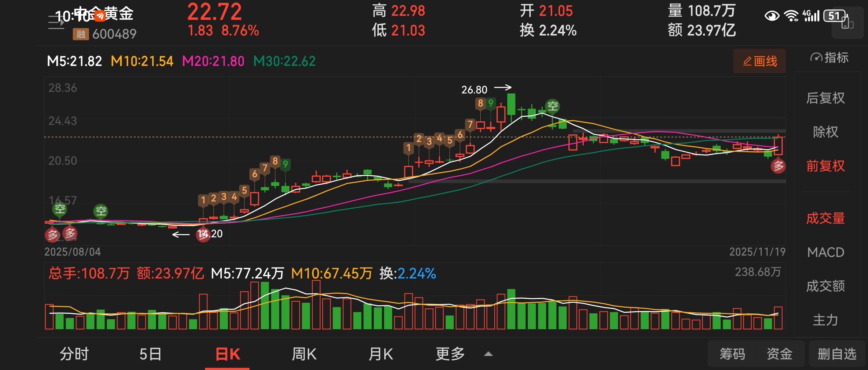Viewport: 868px width, 370px height.
Task: Click the 删自选 remove-from-watchlist button
Action: tap(837, 354)
